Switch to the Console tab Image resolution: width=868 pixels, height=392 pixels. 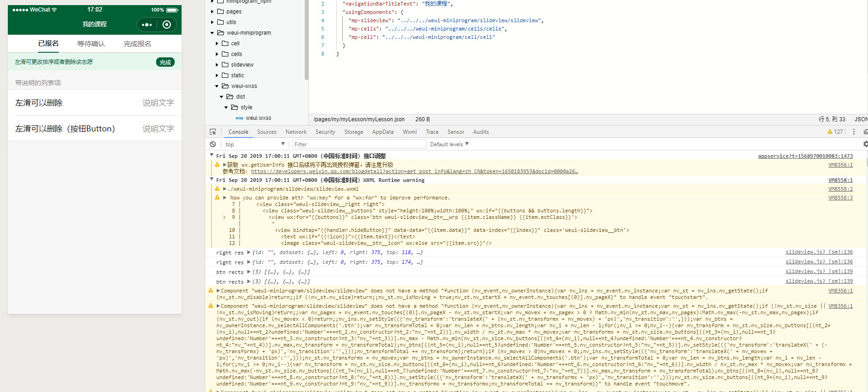(238, 132)
